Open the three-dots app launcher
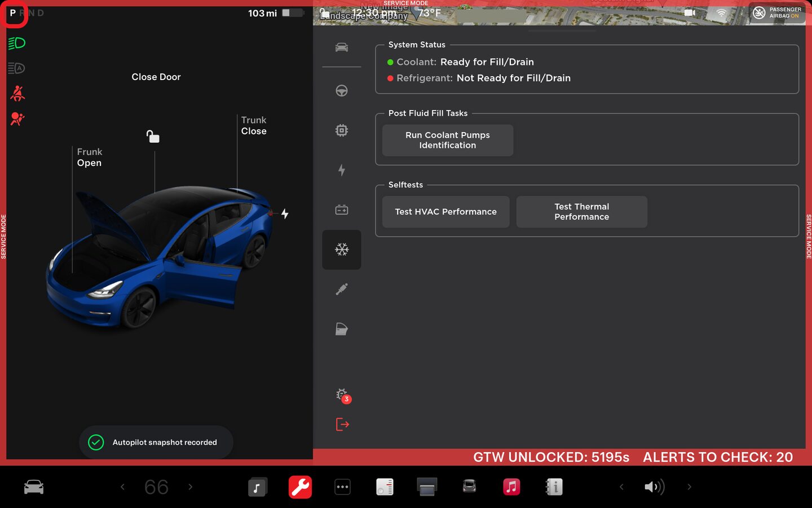Image resolution: width=812 pixels, height=508 pixels. pyautogui.click(x=342, y=487)
